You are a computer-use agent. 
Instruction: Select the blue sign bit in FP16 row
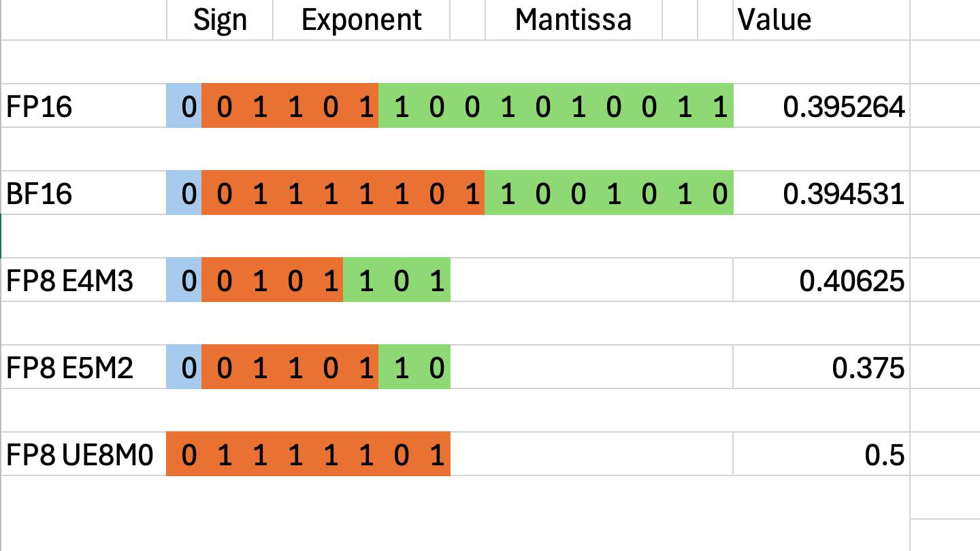coord(184,107)
